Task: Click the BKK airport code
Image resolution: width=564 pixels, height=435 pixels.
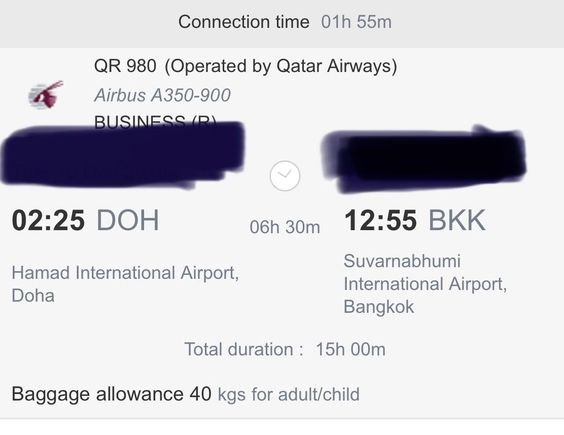Action: [457, 220]
